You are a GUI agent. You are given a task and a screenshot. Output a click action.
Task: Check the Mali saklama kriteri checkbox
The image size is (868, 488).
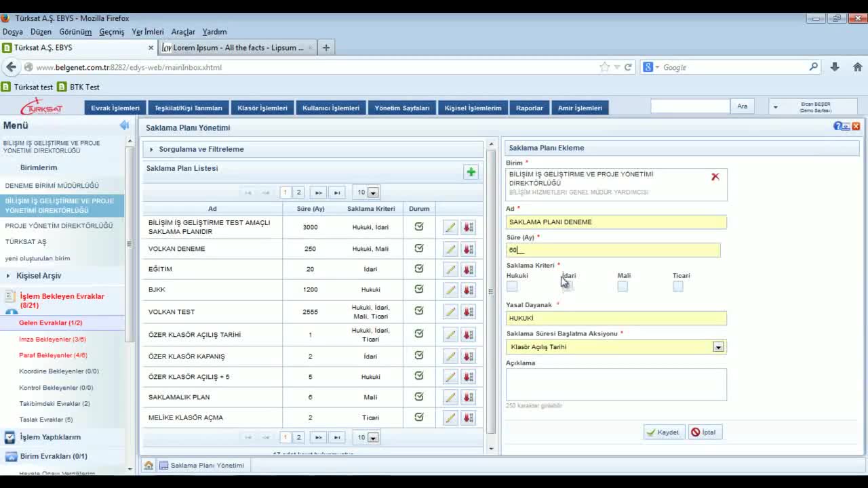click(623, 287)
